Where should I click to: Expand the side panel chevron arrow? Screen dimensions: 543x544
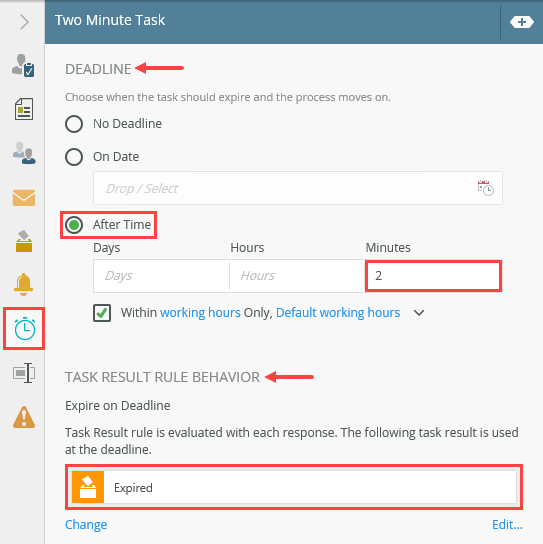24,22
